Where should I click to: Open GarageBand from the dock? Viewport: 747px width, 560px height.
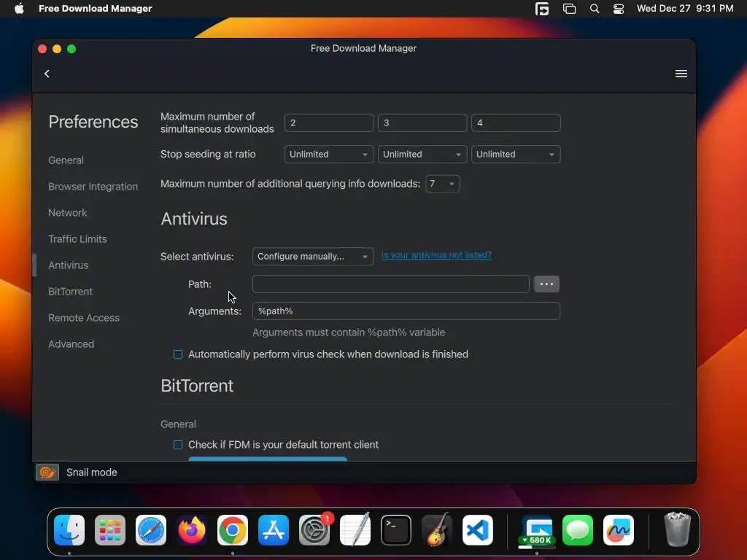pos(437,530)
